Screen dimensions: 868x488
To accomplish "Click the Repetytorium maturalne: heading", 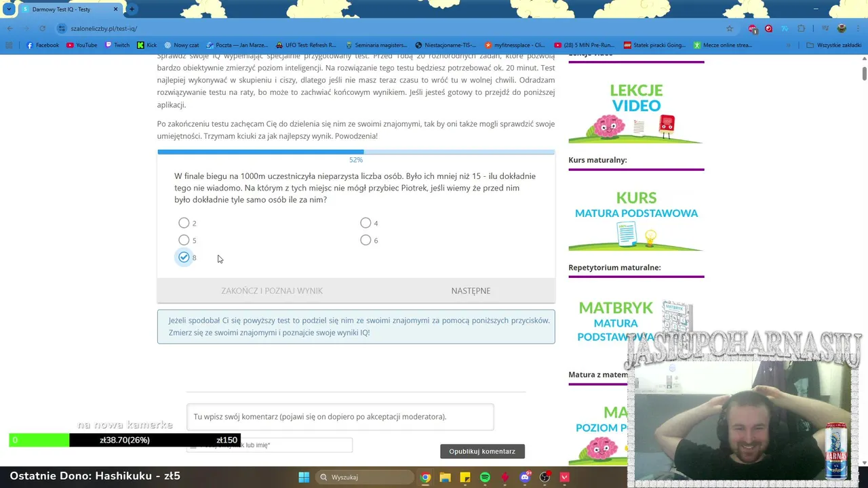I will pyautogui.click(x=614, y=268).
